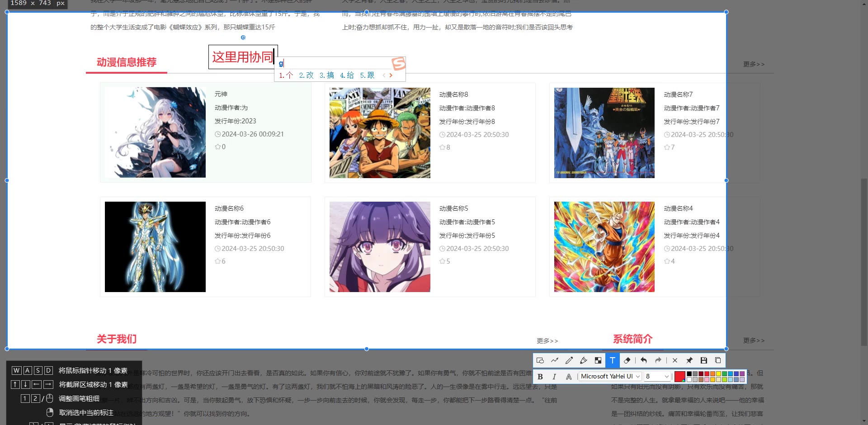The image size is (868, 425).
Task: Toggle italic text formatting
Action: tap(554, 377)
